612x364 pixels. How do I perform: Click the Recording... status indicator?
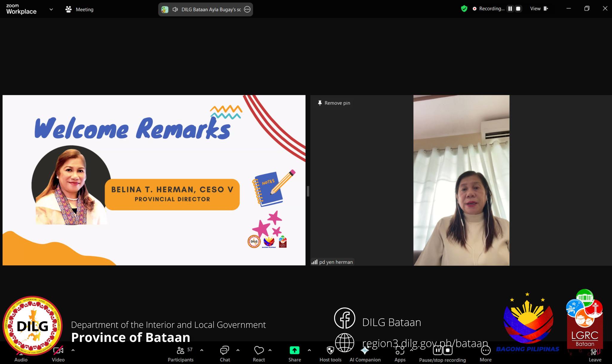pos(488,9)
